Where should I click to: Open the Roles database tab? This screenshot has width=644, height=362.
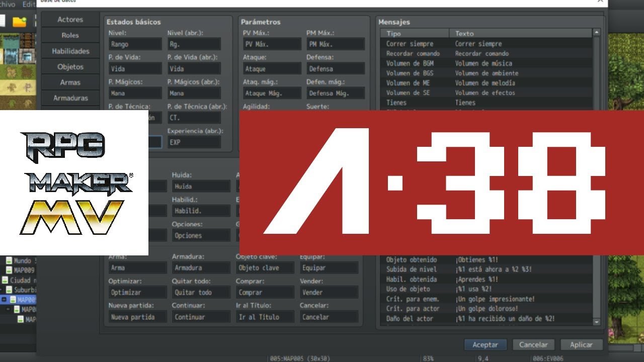pos(70,35)
